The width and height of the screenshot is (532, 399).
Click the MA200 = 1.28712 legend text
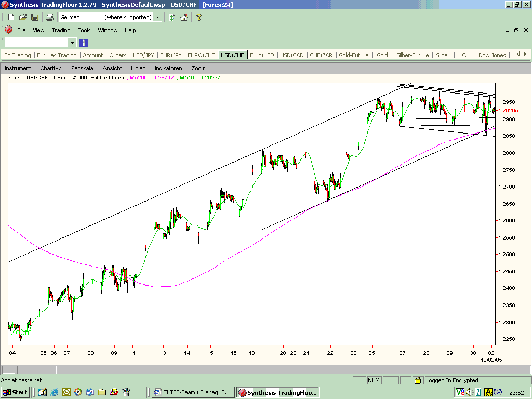pyautogui.click(x=152, y=78)
